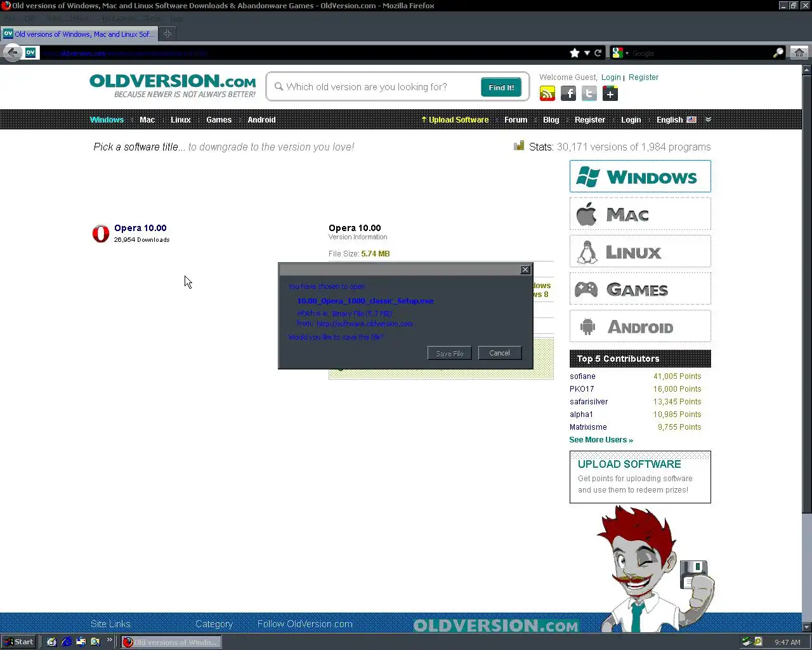Click the Register link beside Welcome Guest
The image size is (812, 650).
click(x=643, y=77)
